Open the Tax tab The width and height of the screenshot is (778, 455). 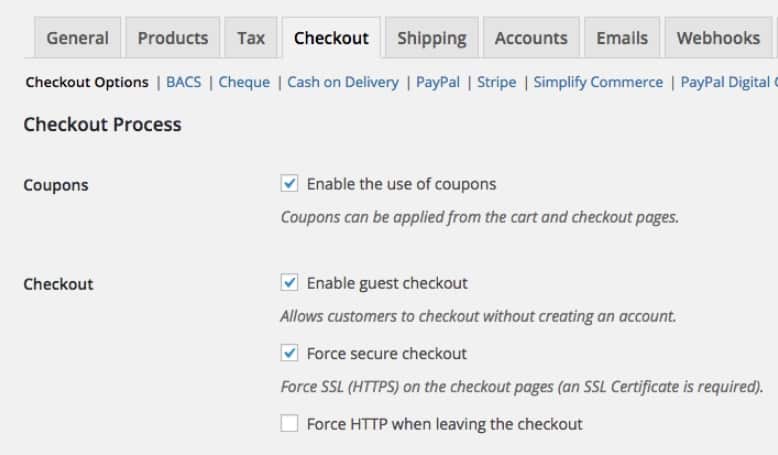(x=251, y=38)
